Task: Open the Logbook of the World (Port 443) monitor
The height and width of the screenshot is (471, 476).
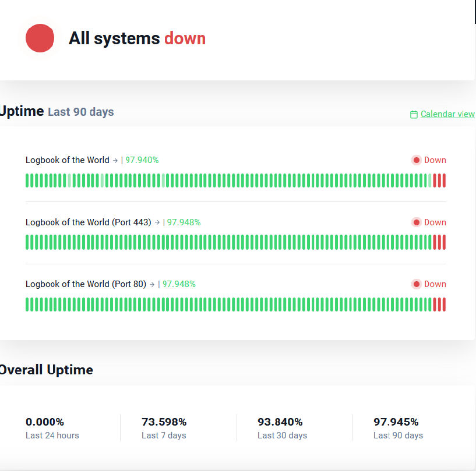Action: [89, 222]
